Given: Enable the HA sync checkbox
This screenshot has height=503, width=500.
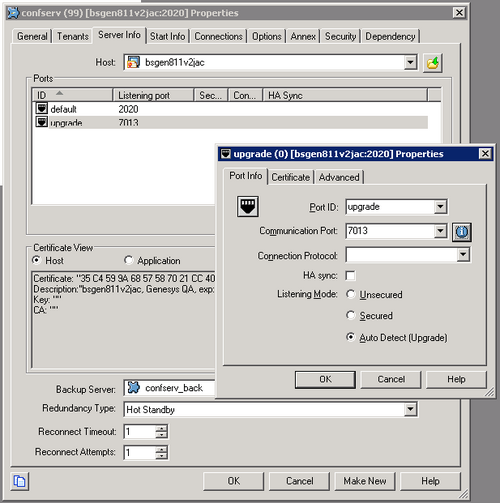Looking at the screenshot, I should [351, 276].
